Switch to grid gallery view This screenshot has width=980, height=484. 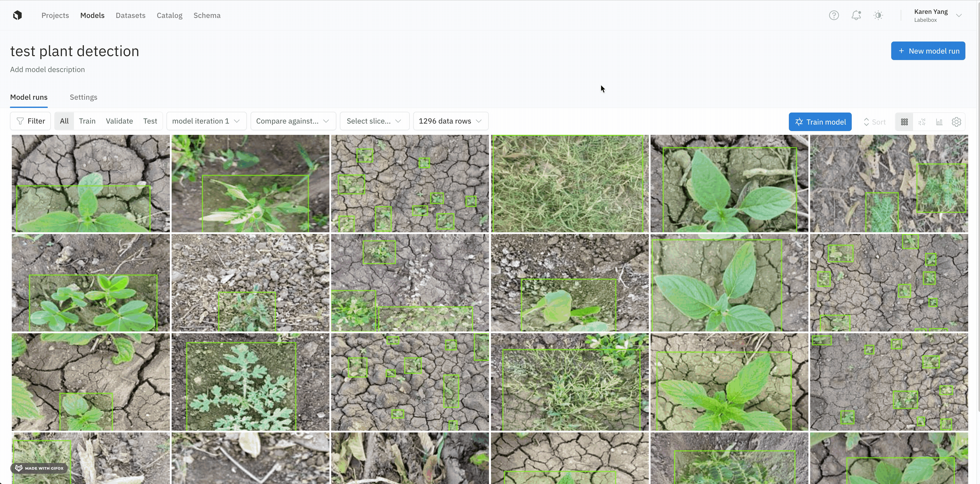click(904, 122)
